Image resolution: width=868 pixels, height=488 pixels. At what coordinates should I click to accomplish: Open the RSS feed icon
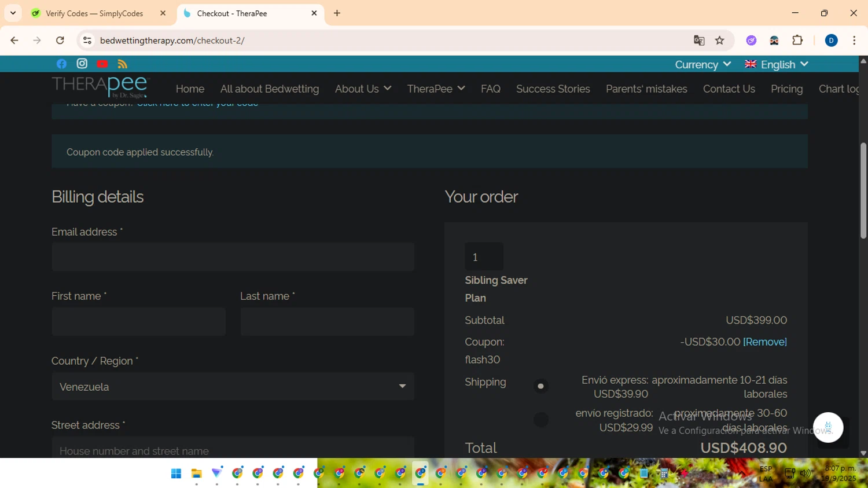pos(123,64)
